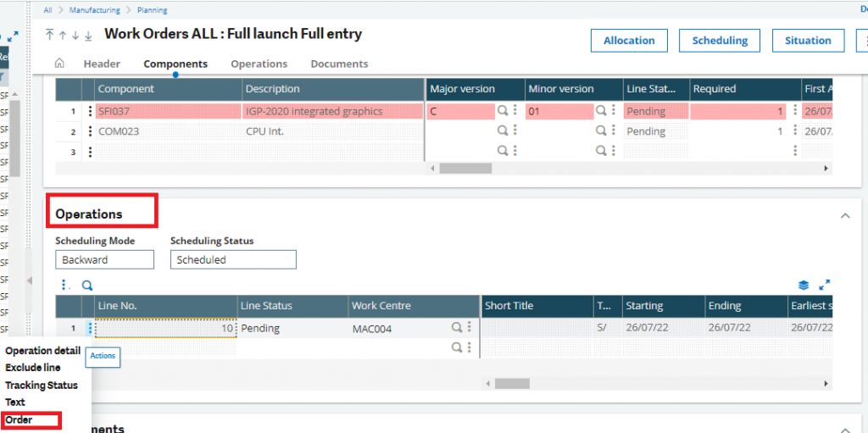Open Manufacturing breadcrumb link
Viewport: 868px width, 433px height.
point(95,10)
